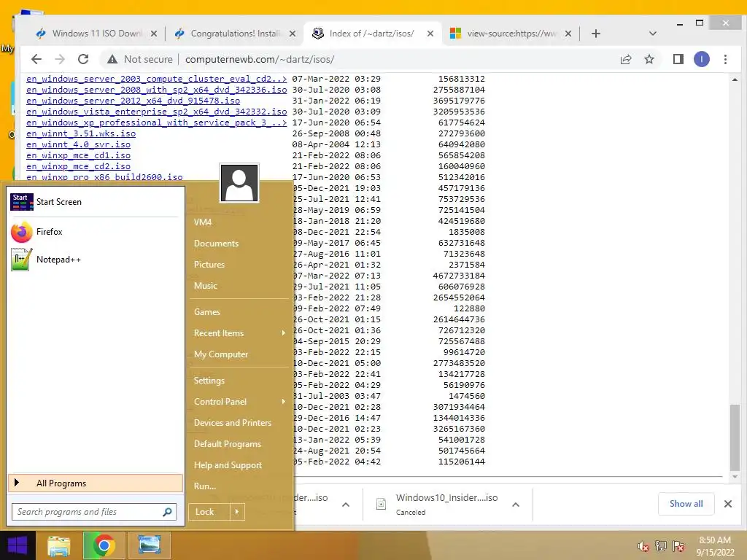Expand All Programs list
This screenshot has height=560, width=747.
pyautogui.click(x=96, y=483)
